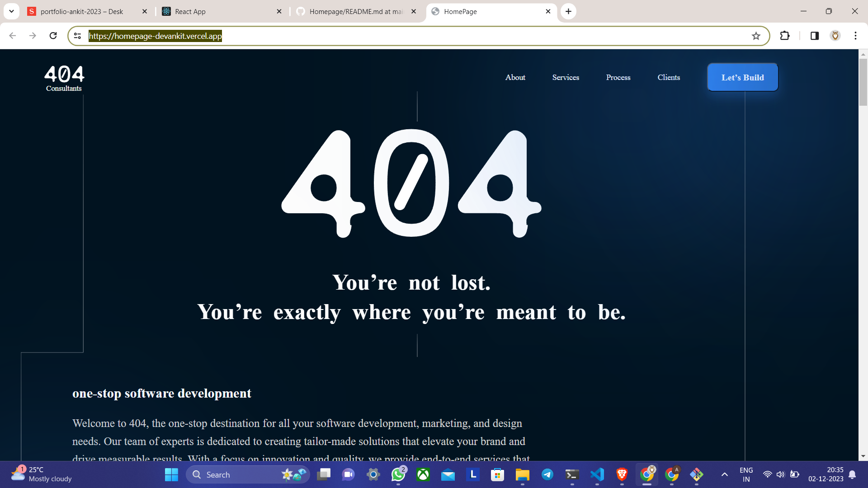
Task: Click the page vertical scrollbar thumb
Action: point(863,81)
